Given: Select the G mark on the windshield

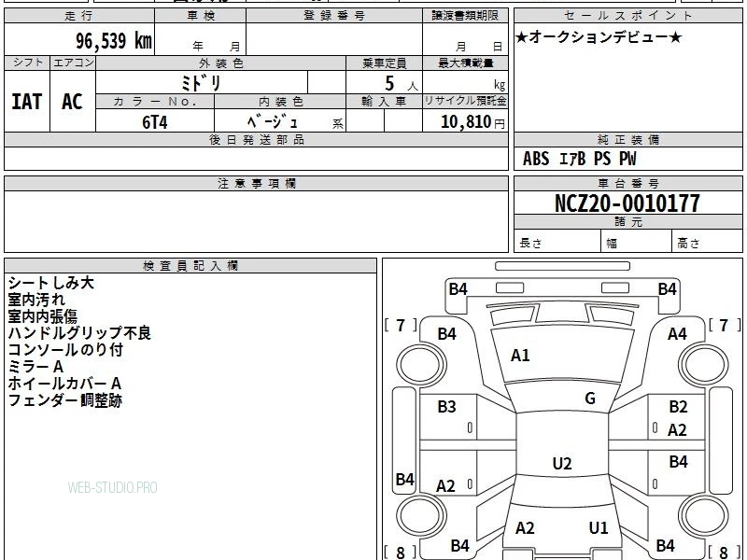Looking at the screenshot, I should 590,398.
